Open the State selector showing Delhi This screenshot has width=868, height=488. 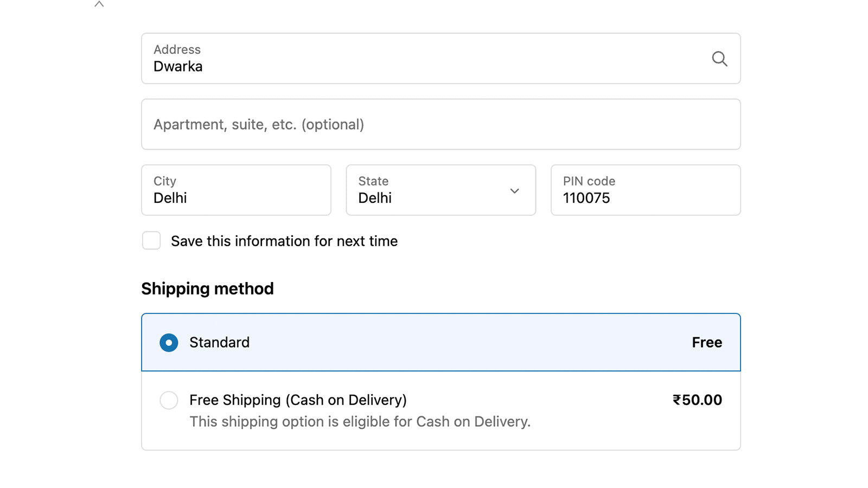click(429, 190)
